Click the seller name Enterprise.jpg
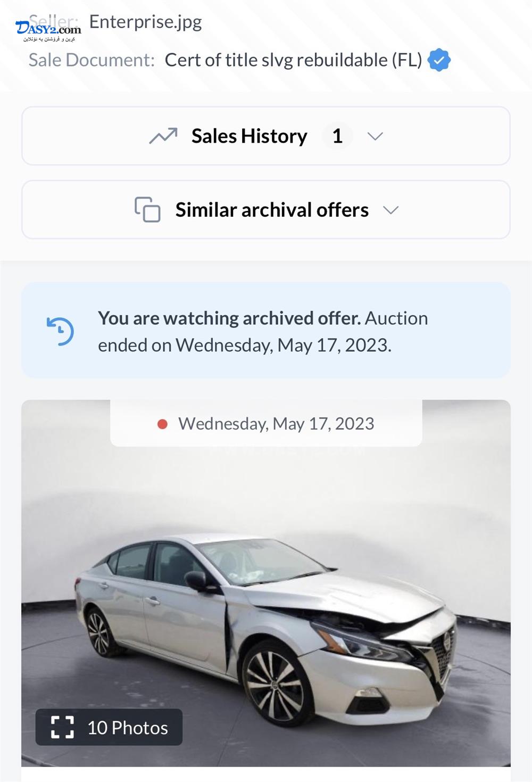This screenshot has width=532, height=782. (145, 22)
